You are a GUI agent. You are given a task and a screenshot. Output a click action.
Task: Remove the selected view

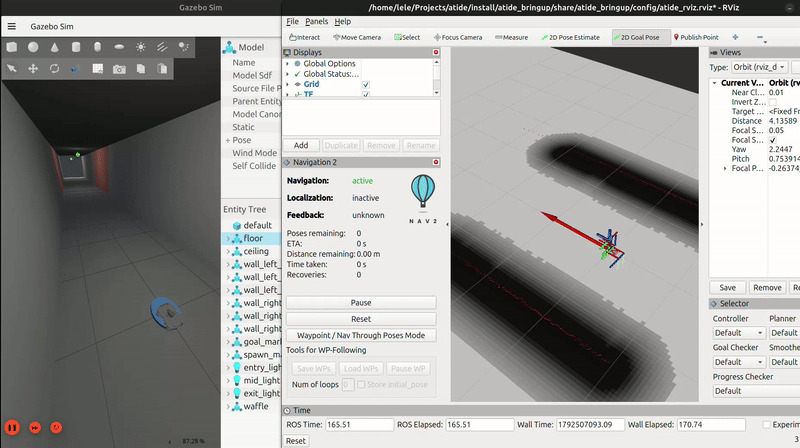click(x=767, y=288)
